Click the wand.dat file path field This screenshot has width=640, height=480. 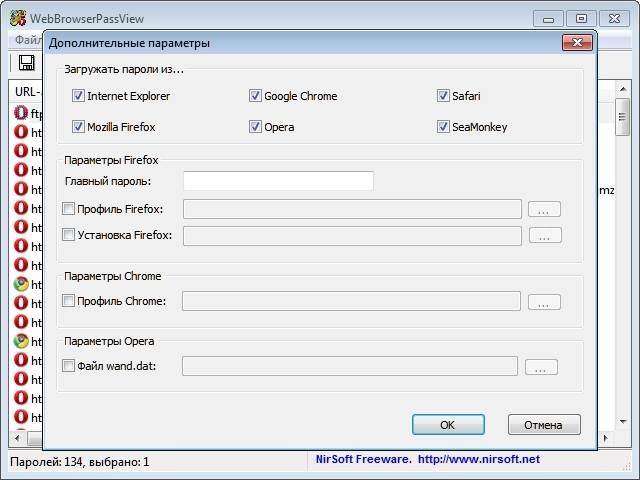click(x=350, y=366)
